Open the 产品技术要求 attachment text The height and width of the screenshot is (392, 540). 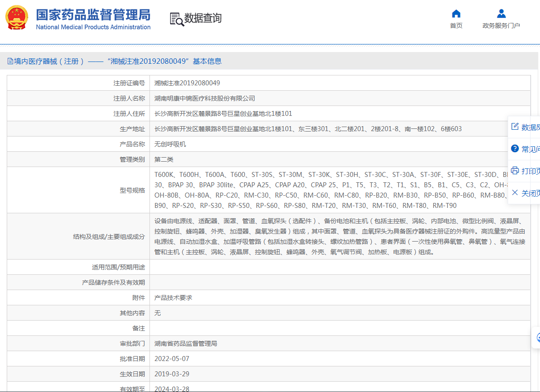pyautogui.click(x=173, y=298)
